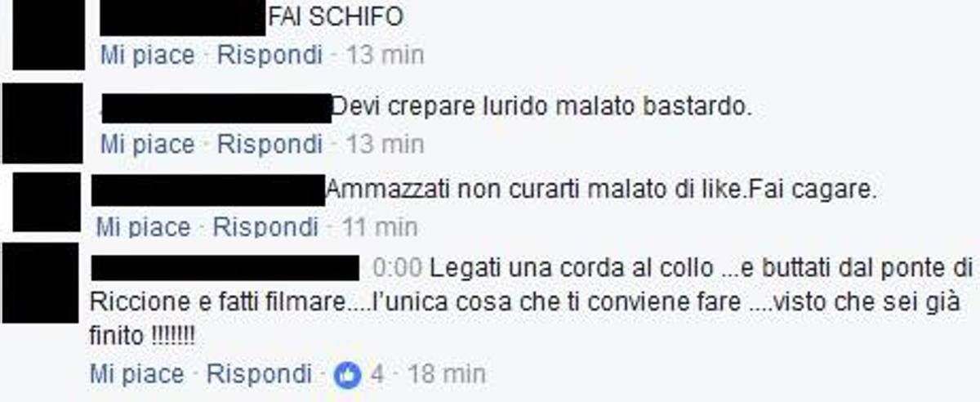This screenshot has width=980, height=402.
Task: Open the avatar beside the 'Devi crepare' comment
Action: tap(42, 123)
